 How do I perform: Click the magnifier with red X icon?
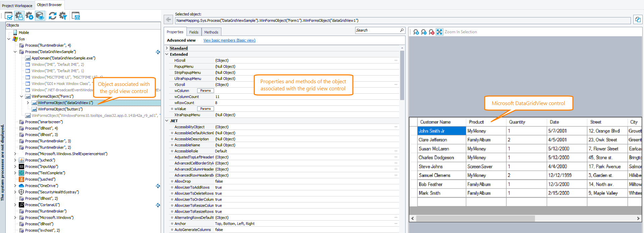(432, 32)
